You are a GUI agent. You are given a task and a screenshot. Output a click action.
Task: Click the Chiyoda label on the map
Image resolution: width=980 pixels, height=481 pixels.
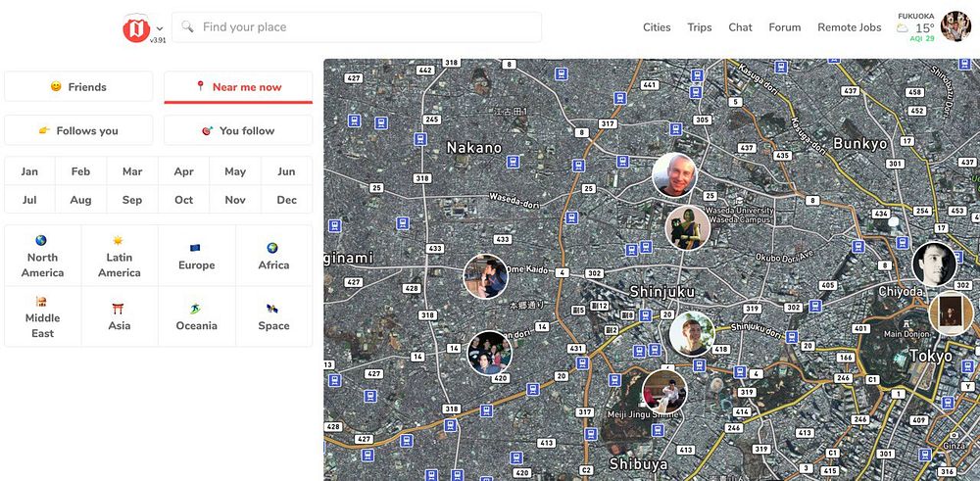pyautogui.click(x=901, y=292)
